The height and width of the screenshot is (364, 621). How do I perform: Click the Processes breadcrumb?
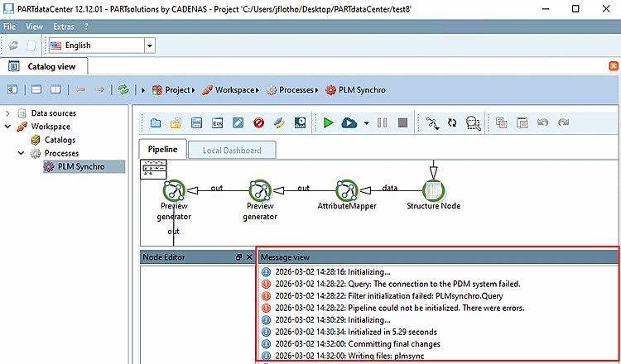pyautogui.click(x=291, y=90)
